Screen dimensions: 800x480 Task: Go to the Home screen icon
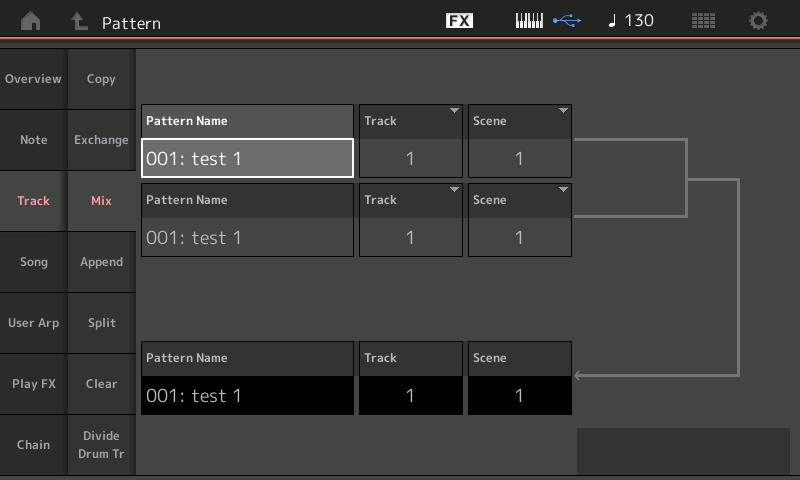pos(32,21)
